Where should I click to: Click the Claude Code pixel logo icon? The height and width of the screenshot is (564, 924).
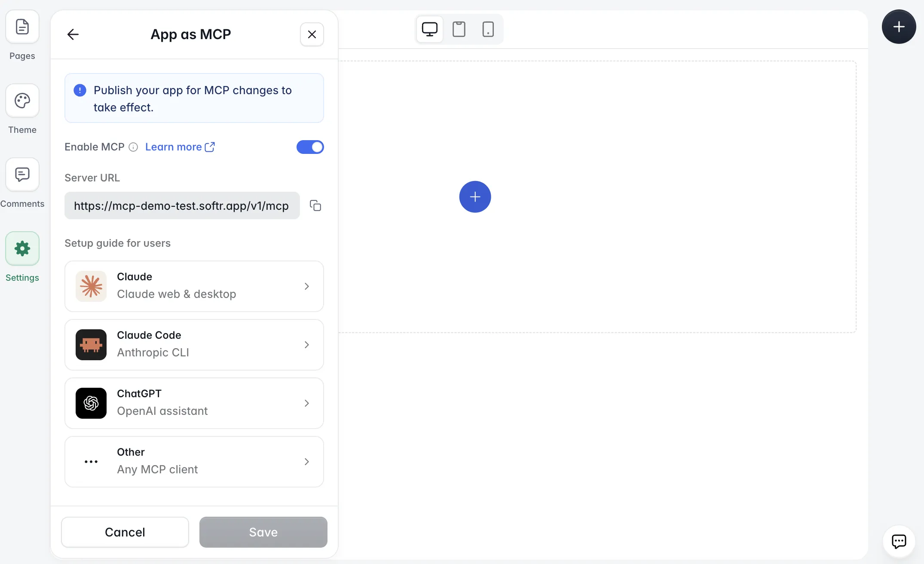[91, 345]
